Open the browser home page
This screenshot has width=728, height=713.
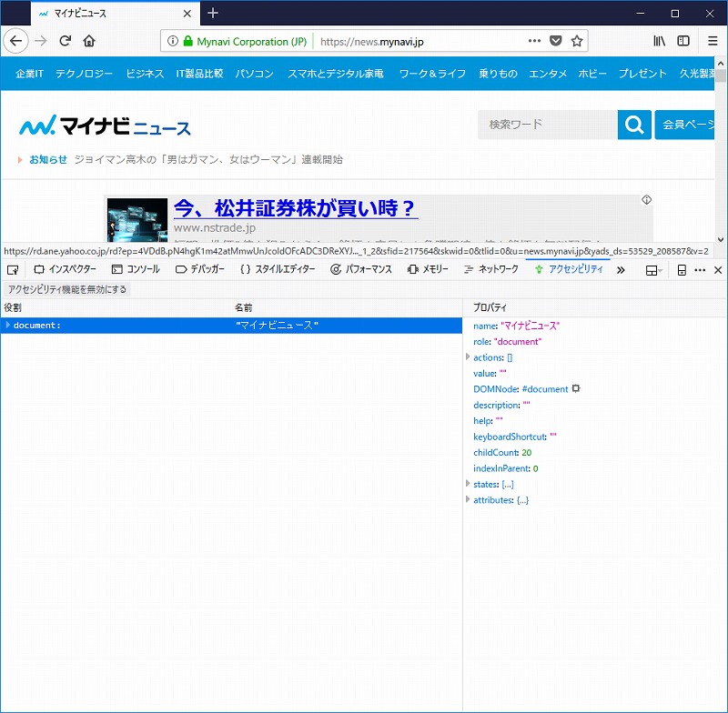click(x=89, y=41)
